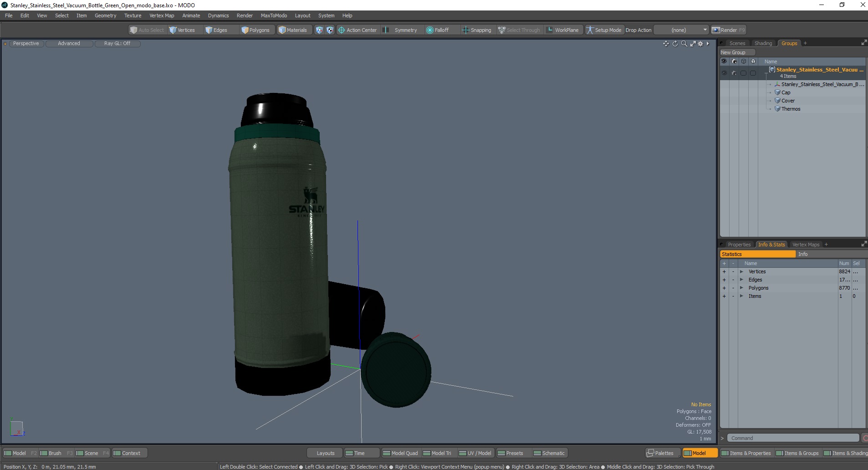Click the wireframe cube column header icon
Image resolution: width=868 pixels, height=470 pixels.
(743, 61)
